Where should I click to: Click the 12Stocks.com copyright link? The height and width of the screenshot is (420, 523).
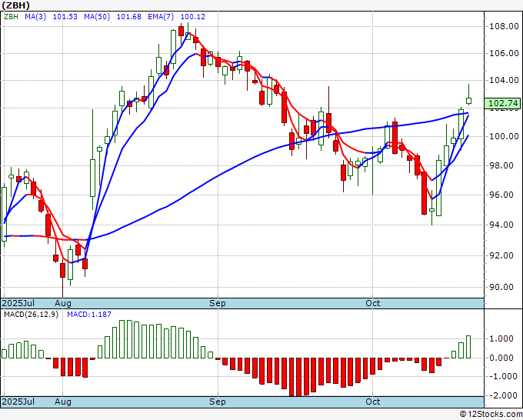(491, 415)
